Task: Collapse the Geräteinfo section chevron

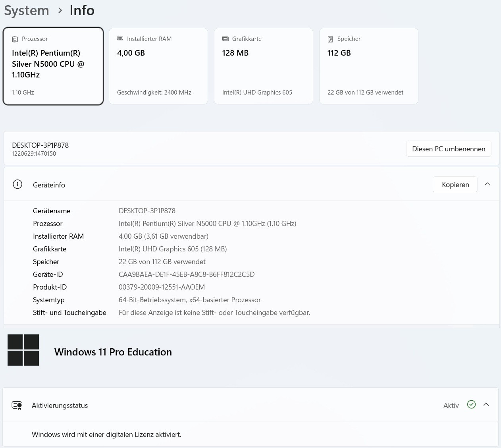Action: pyautogui.click(x=488, y=184)
